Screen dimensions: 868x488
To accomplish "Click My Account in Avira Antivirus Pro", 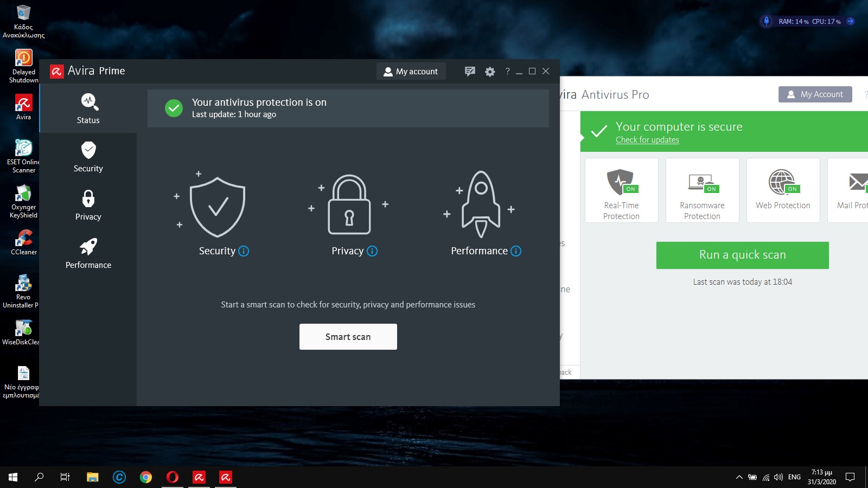I will click(815, 94).
